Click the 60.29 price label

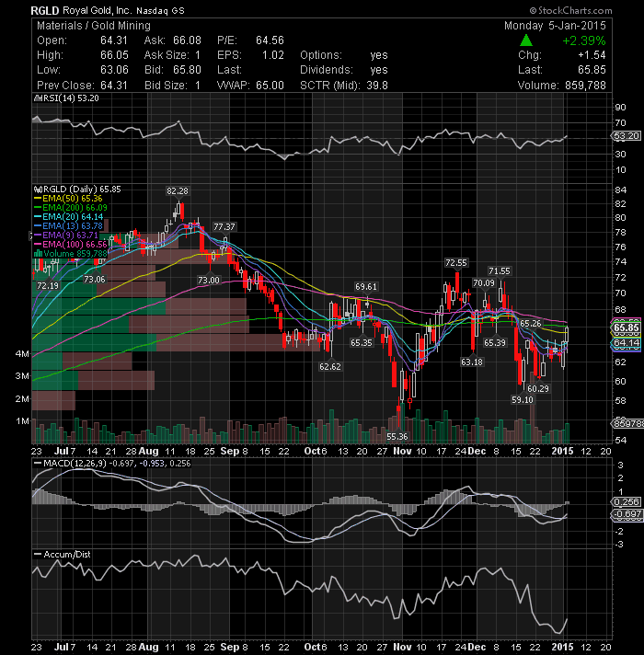pos(538,388)
